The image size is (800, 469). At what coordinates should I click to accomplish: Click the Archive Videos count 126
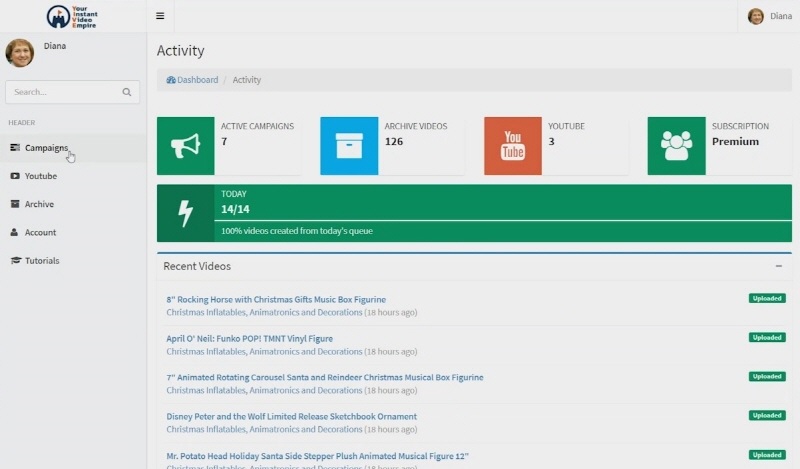pos(394,141)
